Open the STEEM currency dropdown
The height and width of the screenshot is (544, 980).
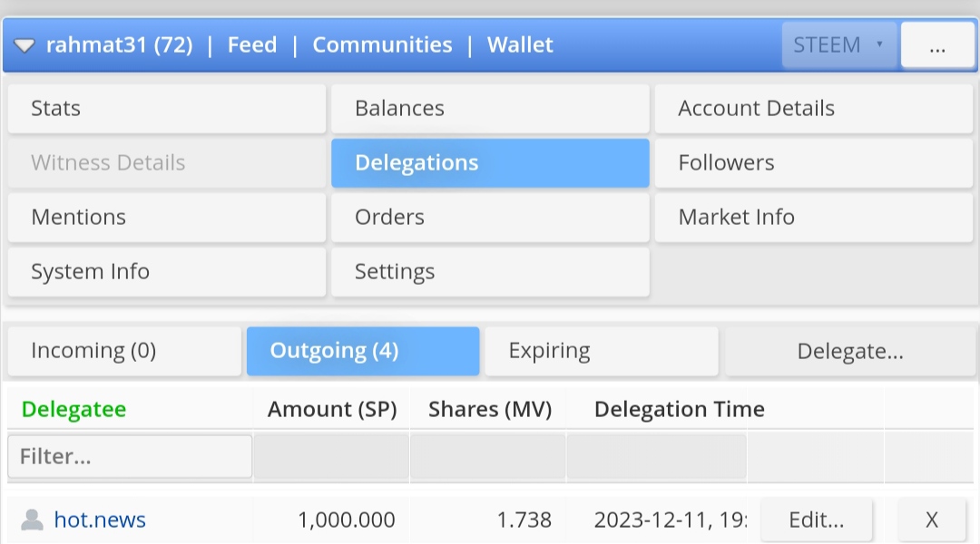838,45
